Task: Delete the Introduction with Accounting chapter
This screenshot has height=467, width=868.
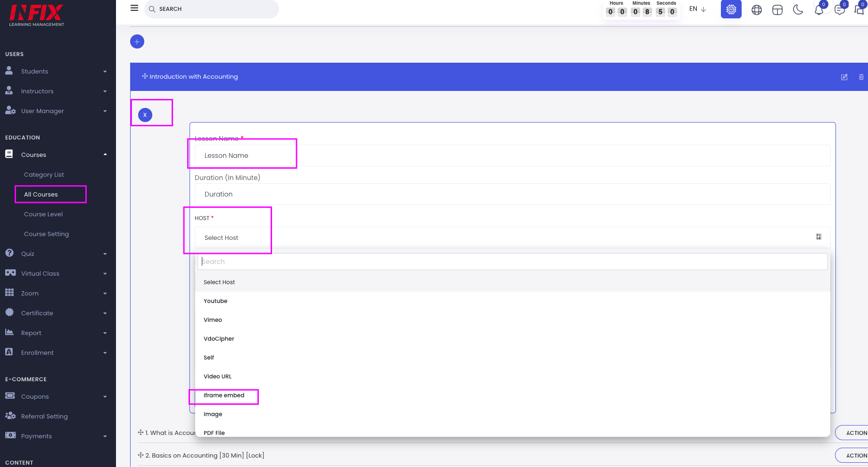Action: [x=861, y=77]
